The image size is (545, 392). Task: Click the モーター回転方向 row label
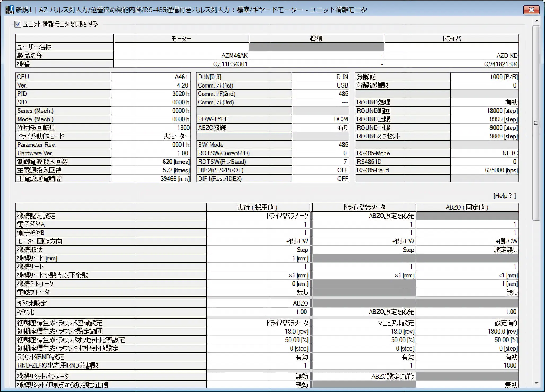[x=111, y=241]
